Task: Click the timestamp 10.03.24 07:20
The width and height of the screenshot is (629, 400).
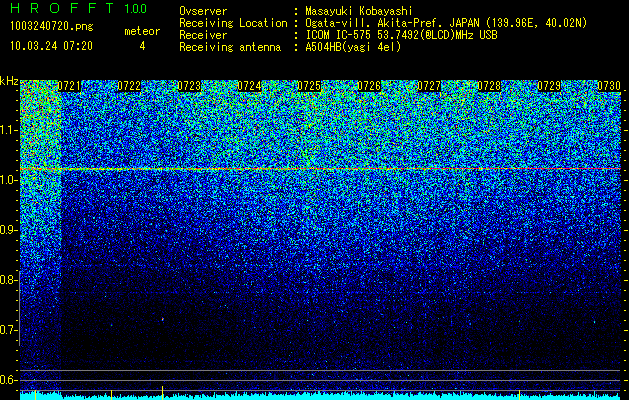Action: [51, 46]
